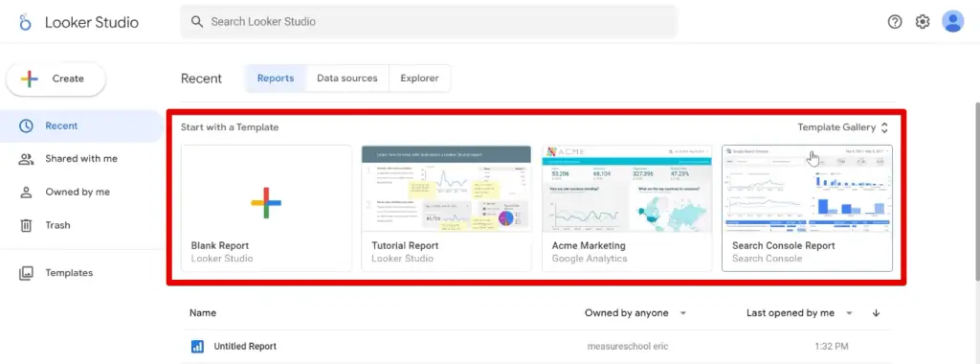Screen dimensions: 980x364
Task: Open the Untitled Report row
Action: (536, 347)
